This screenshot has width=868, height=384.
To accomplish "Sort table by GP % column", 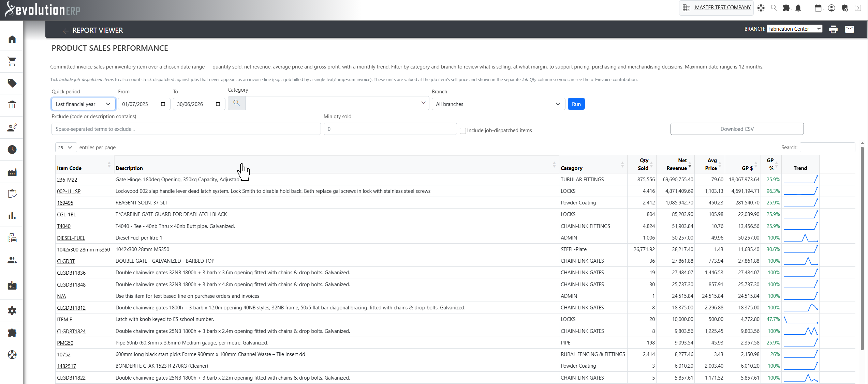I will pyautogui.click(x=771, y=165).
